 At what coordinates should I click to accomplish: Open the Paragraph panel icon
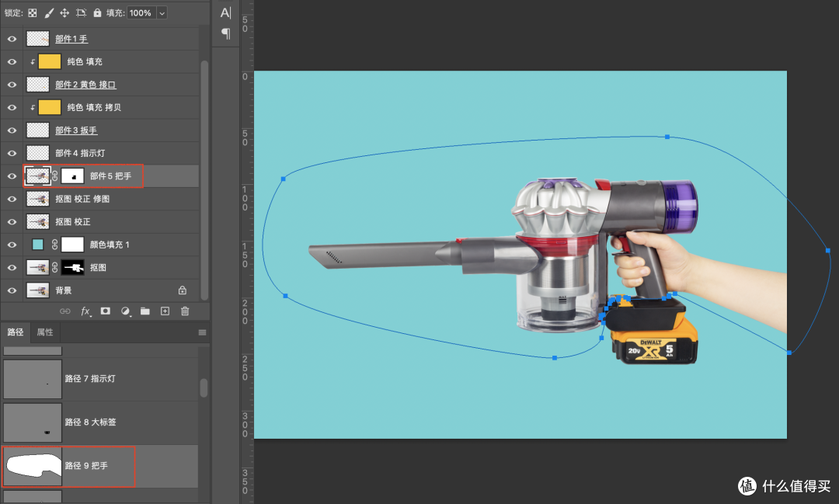pos(226,33)
